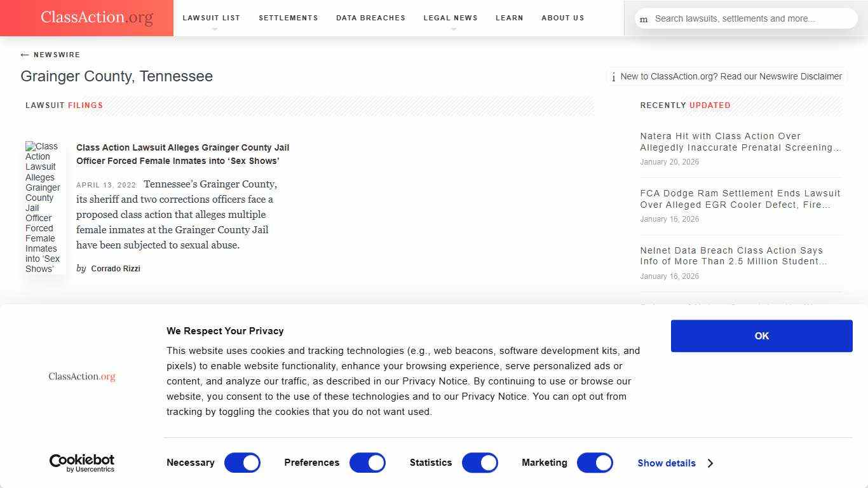Viewport: 868px width, 488px height.
Task: Click the info icon near Newswire Disclaimer
Action: 613,77
